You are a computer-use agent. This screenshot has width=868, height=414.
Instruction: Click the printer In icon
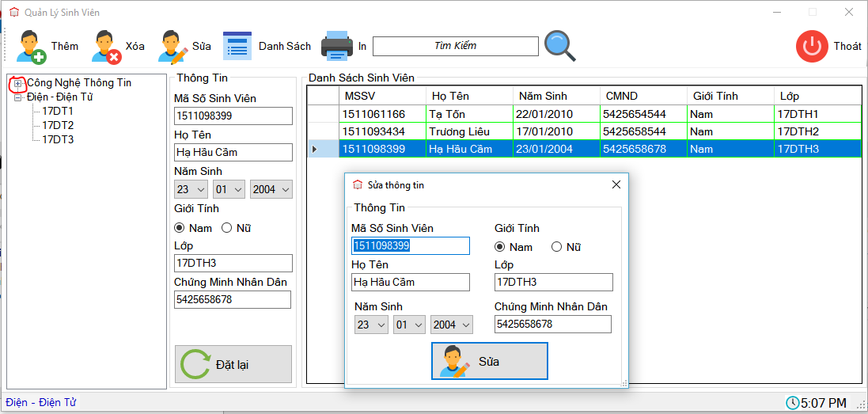pyautogui.click(x=336, y=46)
